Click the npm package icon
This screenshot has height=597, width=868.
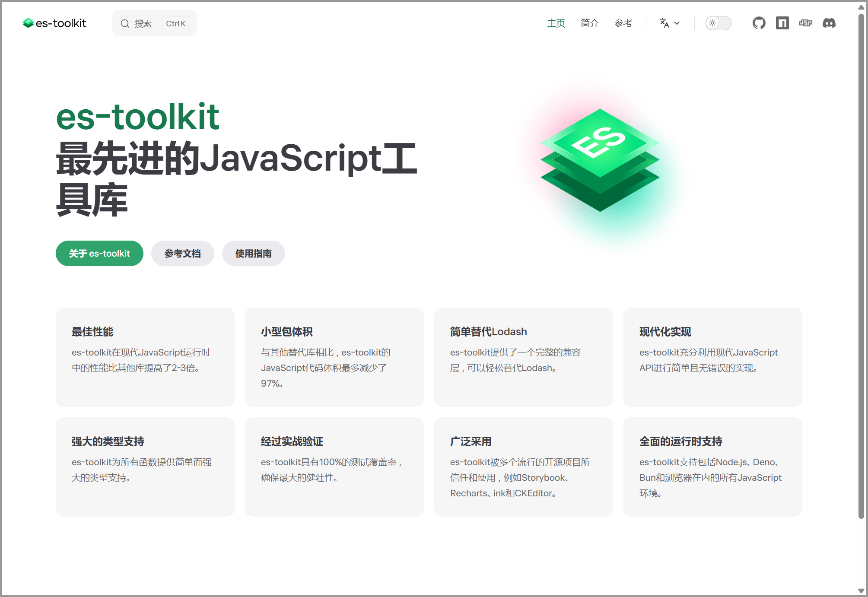coord(782,23)
